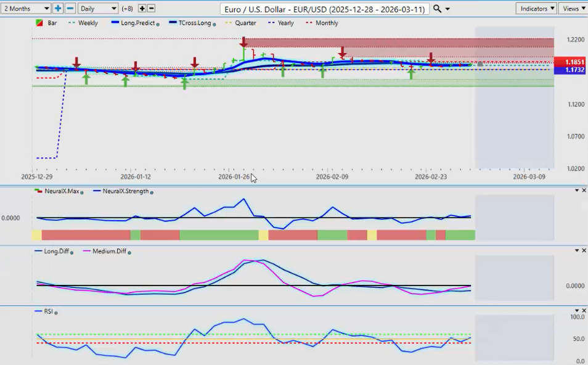The image size is (588, 365).
Task: Open the Daily timeframe dropdown
Action: 98,9
